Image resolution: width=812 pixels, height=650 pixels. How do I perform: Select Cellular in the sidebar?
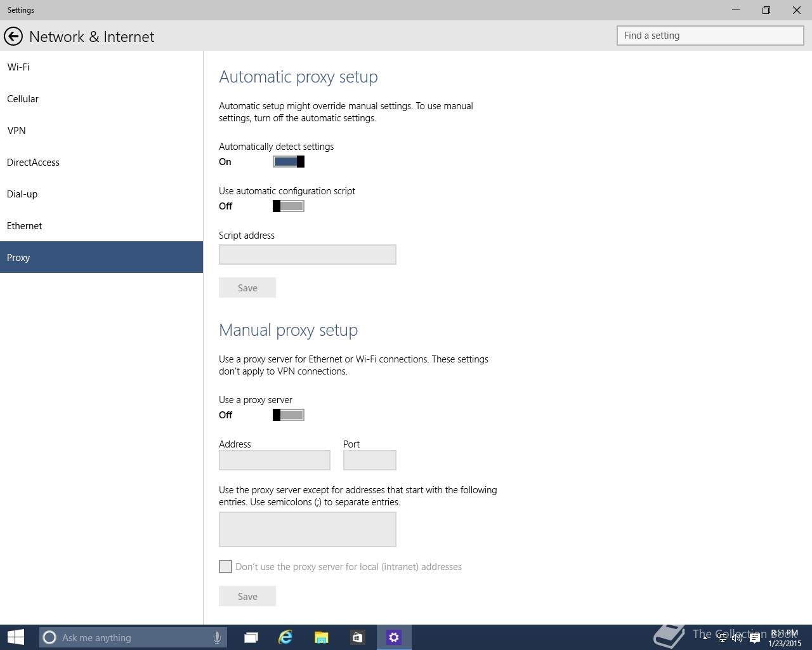[101, 98]
